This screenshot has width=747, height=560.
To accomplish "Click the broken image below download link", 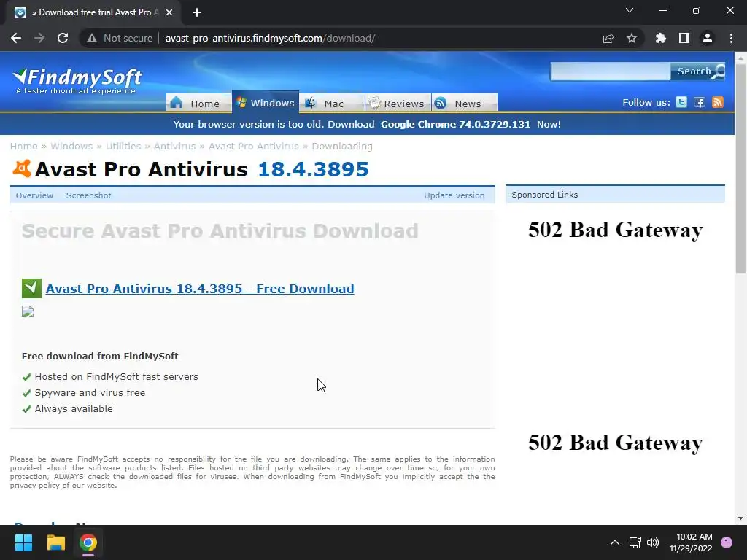I will click(x=28, y=311).
